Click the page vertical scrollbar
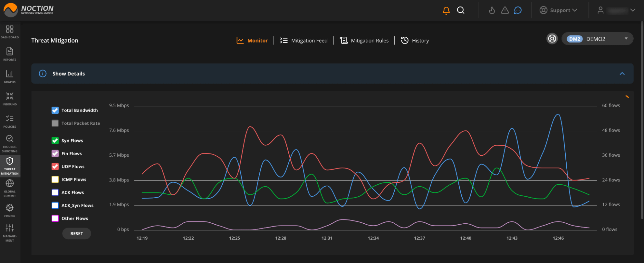This screenshot has height=263, width=644. pyautogui.click(x=642, y=120)
